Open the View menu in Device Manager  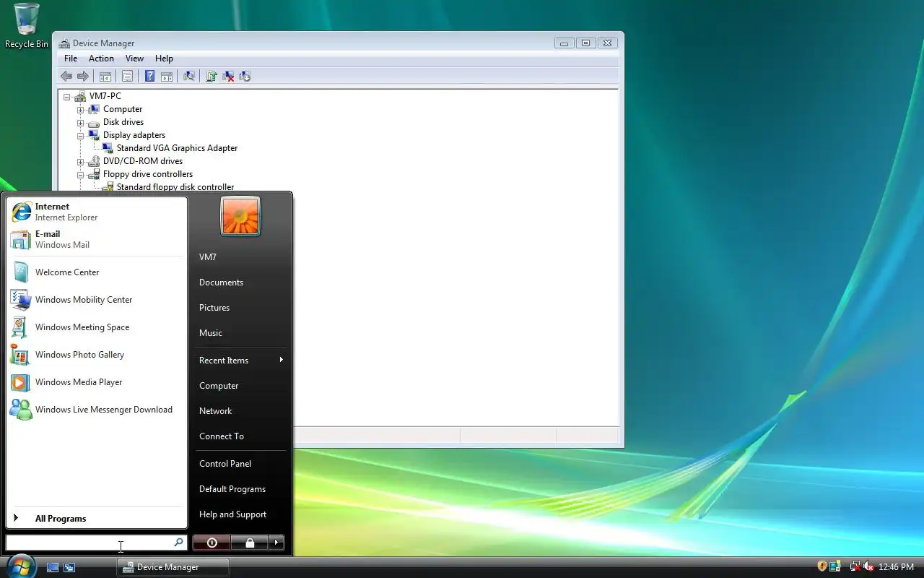[x=134, y=59]
